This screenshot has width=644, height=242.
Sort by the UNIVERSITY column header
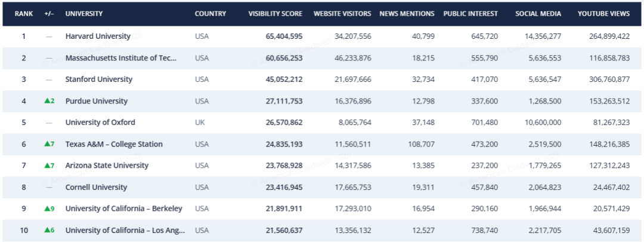click(x=84, y=14)
